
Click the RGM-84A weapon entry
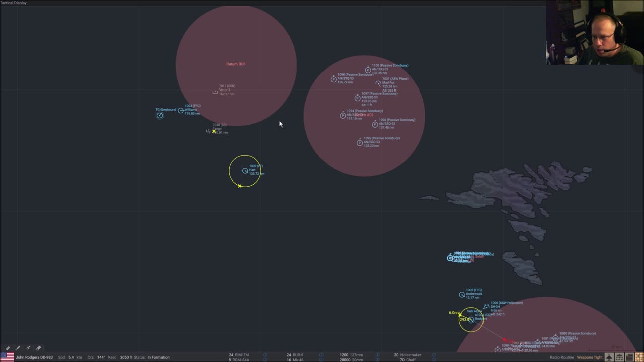[x=238, y=360]
